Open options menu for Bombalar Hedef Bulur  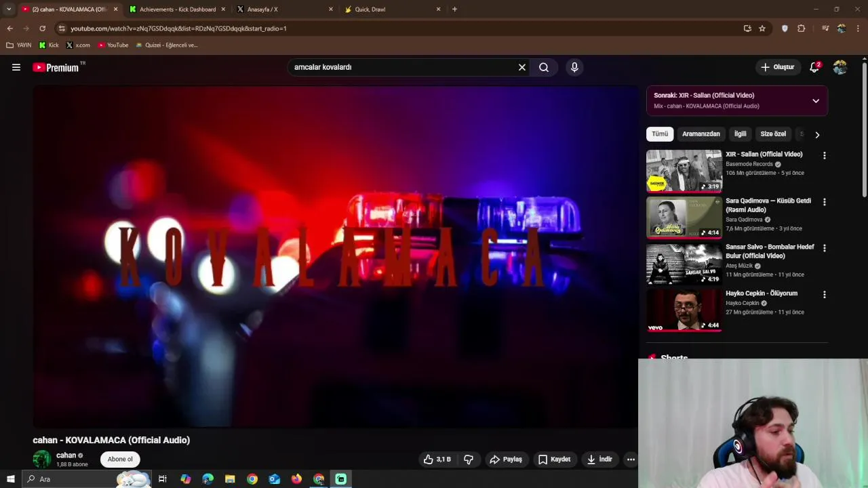coord(825,248)
